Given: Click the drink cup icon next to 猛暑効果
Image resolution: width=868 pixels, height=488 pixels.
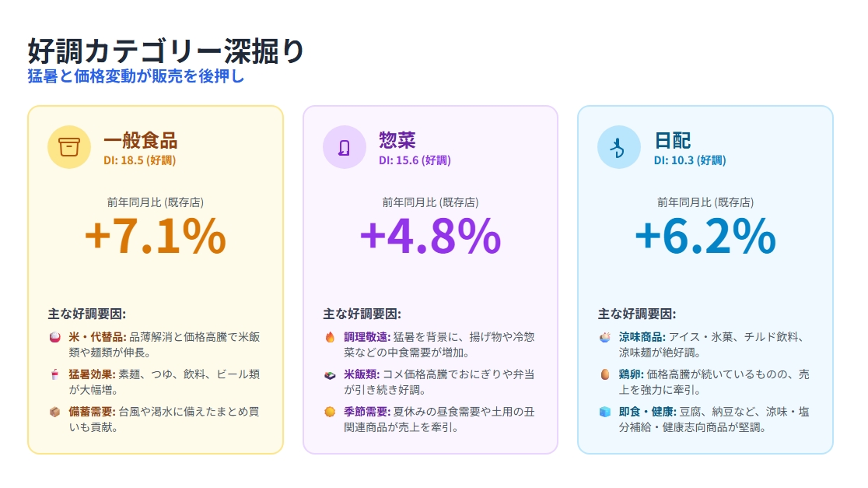Looking at the screenshot, I should click(54, 374).
